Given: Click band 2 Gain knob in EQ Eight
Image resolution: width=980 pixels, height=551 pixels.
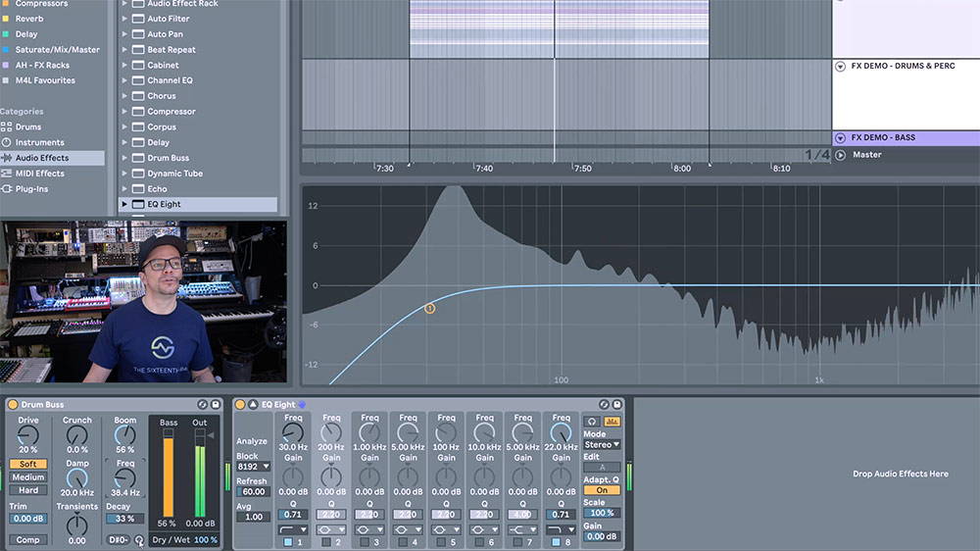Looking at the screenshot, I should click(x=331, y=476).
